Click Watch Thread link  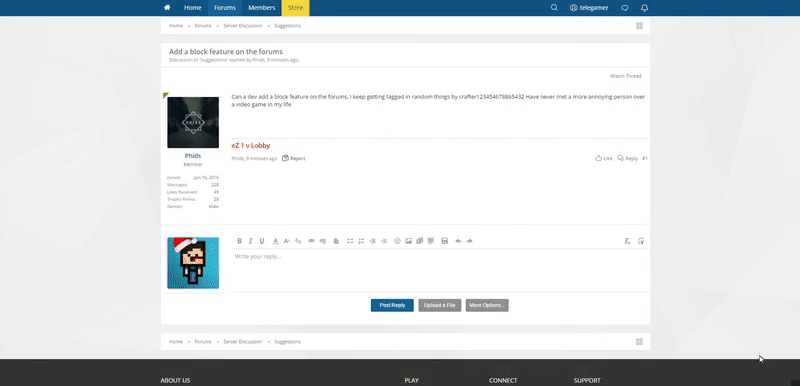[x=626, y=76]
